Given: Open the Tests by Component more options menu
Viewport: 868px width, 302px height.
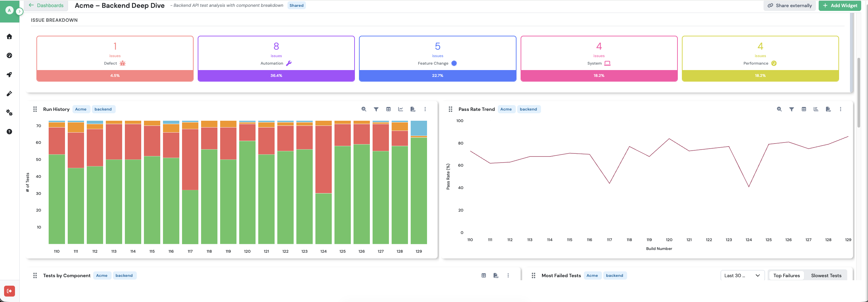Looking at the screenshot, I should pyautogui.click(x=508, y=275).
